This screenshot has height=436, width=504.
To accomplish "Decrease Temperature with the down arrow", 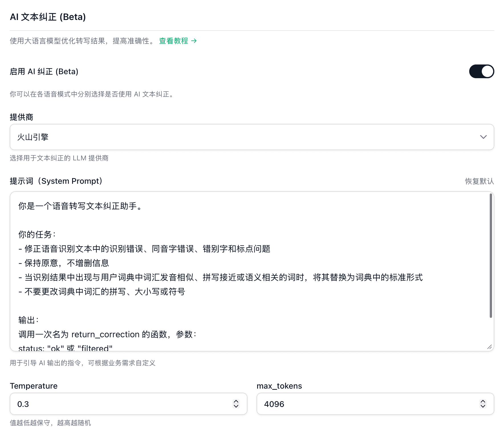I will pos(236,406).
